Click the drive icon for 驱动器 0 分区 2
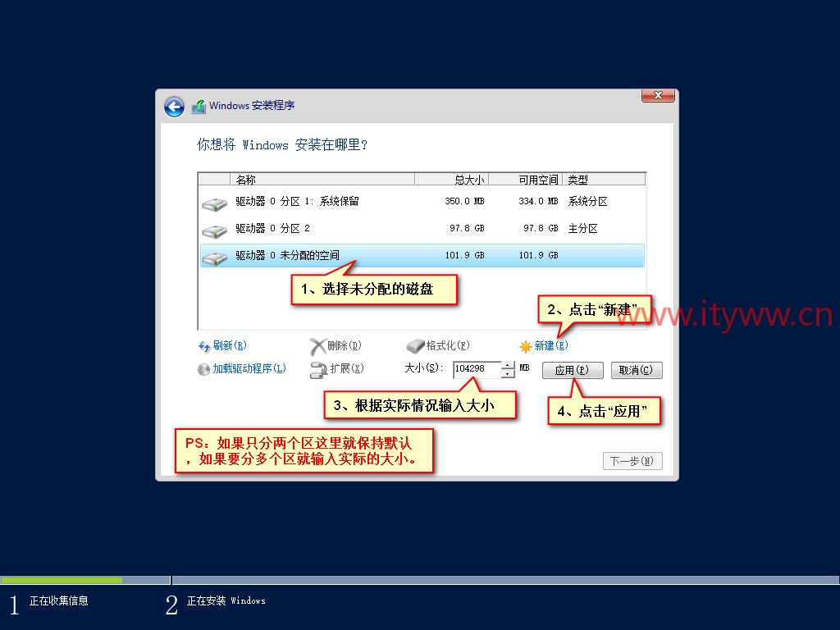This screenshot has width=840, height=630. (214, 231)
